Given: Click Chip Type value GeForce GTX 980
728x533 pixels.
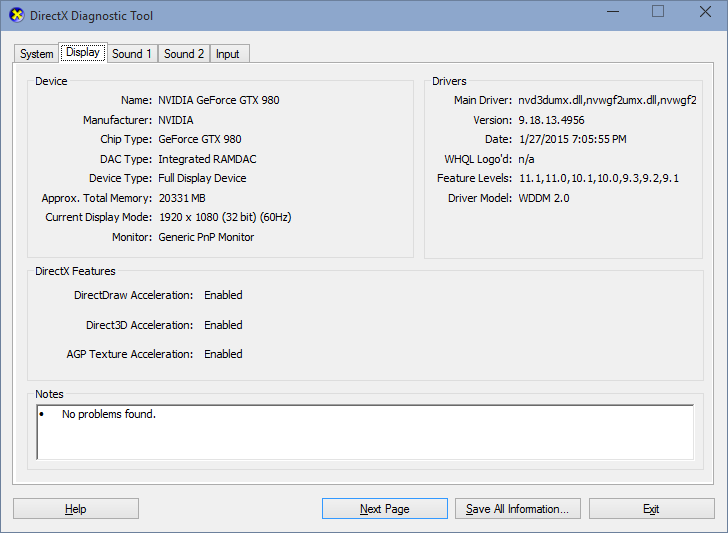Looking at the screenshot, I should (x=200, y=139).
